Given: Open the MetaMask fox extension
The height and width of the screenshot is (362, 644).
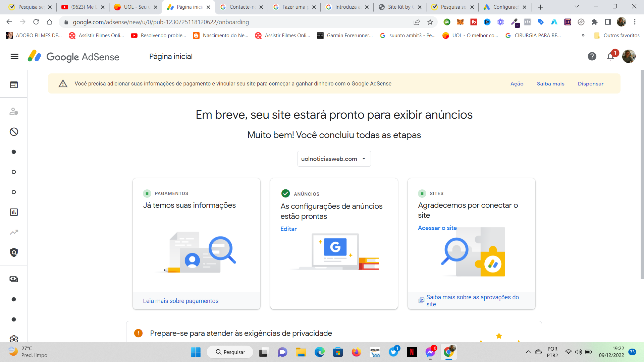Looking at the screenshot, I should tap(460, 22).
